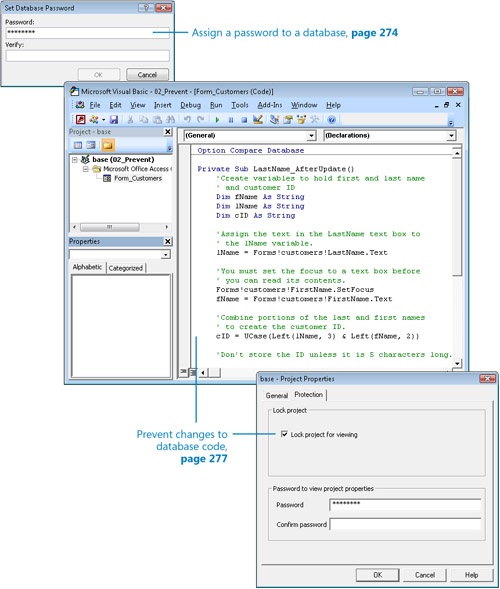Toggle Design Mode icon in toolbar
The height and width of the screenshot is (589, 500).
click(258, 119)
